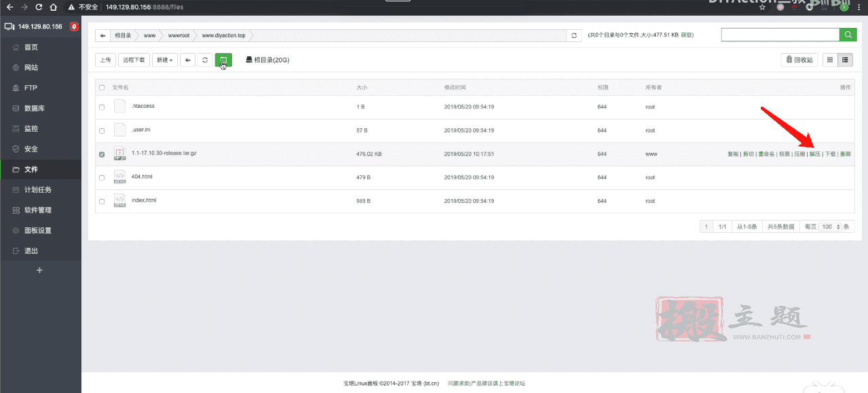Switch to grid view icon
The width and height of the screenshot is (868, 393).
830,60
